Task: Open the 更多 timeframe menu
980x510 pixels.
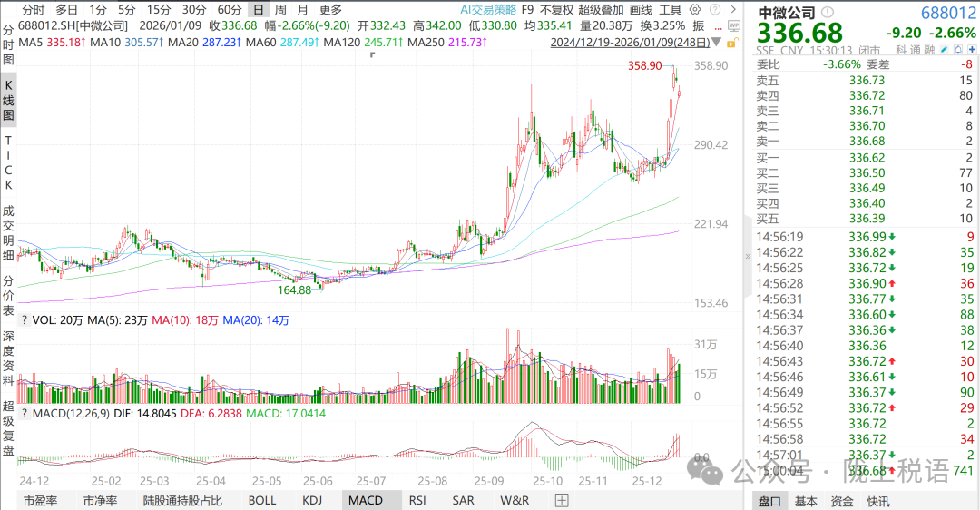Action: (x=330, y=9)
